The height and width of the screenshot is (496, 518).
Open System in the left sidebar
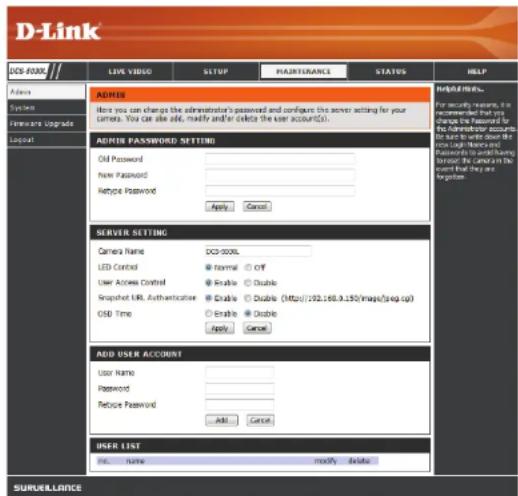click(46, 108)
